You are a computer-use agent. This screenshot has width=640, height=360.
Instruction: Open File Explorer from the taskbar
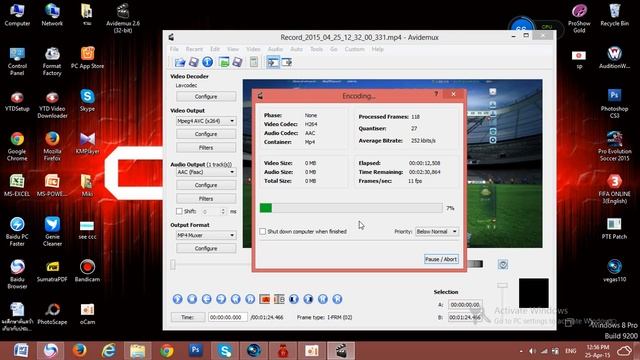pyautogui.click(x=138, y=351)
